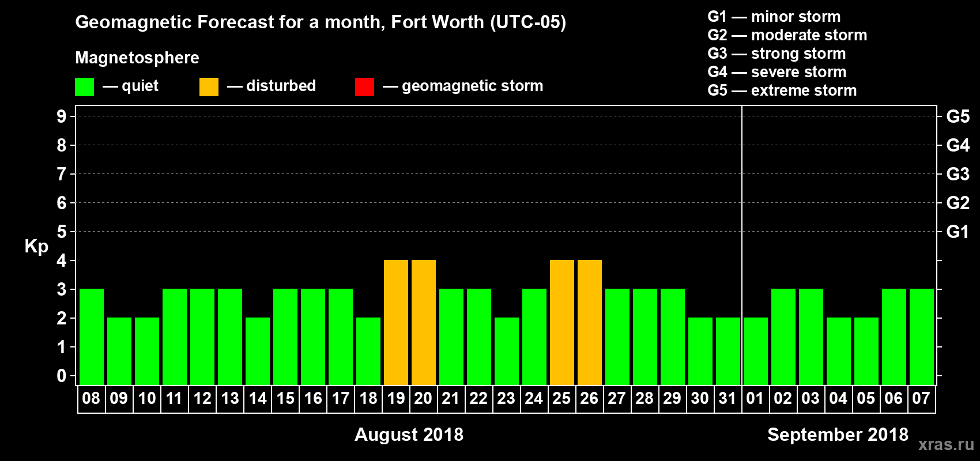Viewport: 980px width, 461px height.
Task: Click date label '17' on the axis
Action: [x=341, y=399]
